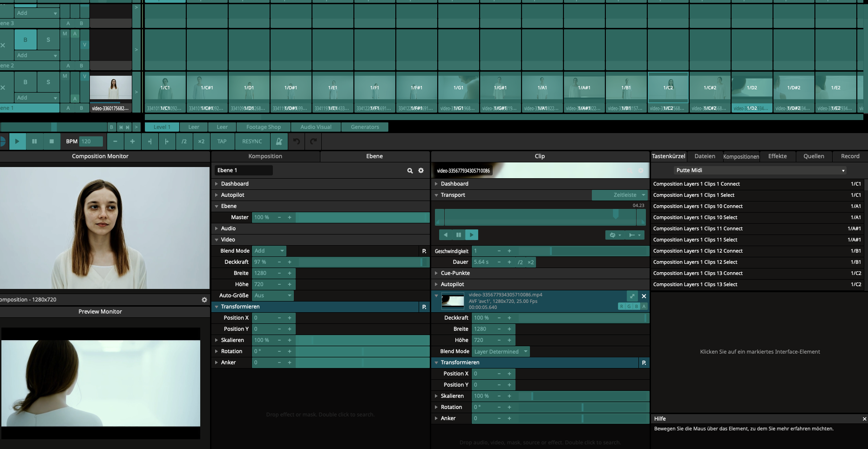This screenshot has height=449, width=868.
Task: Open the layer Blend Mode Add dropdown
Action: [269, 251]
